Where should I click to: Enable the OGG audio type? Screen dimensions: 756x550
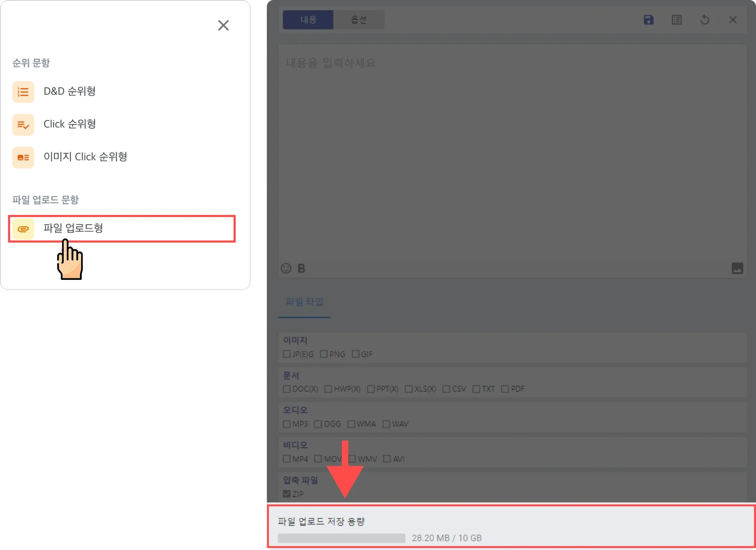click(318, 424)
